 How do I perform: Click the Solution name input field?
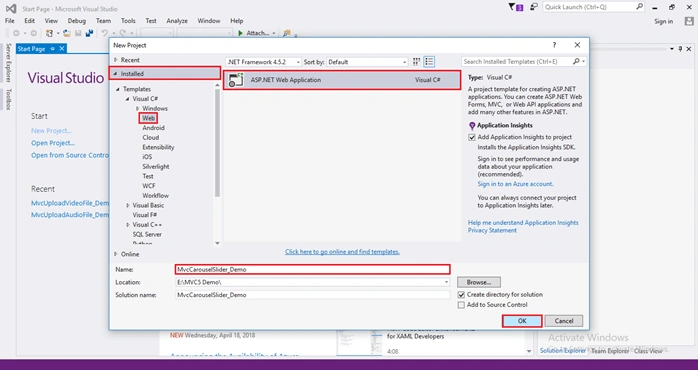312,295
